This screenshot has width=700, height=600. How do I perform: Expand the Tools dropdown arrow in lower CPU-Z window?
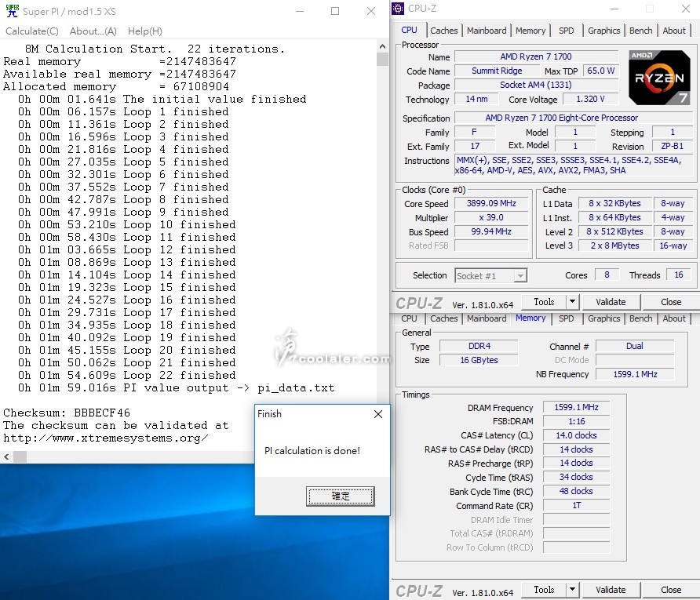click(x=572, y=590)
